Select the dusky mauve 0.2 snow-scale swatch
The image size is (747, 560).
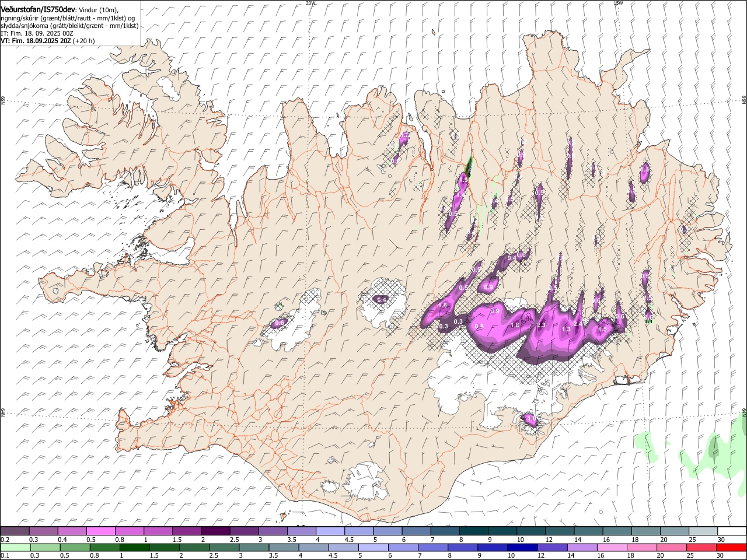(15, 531)
